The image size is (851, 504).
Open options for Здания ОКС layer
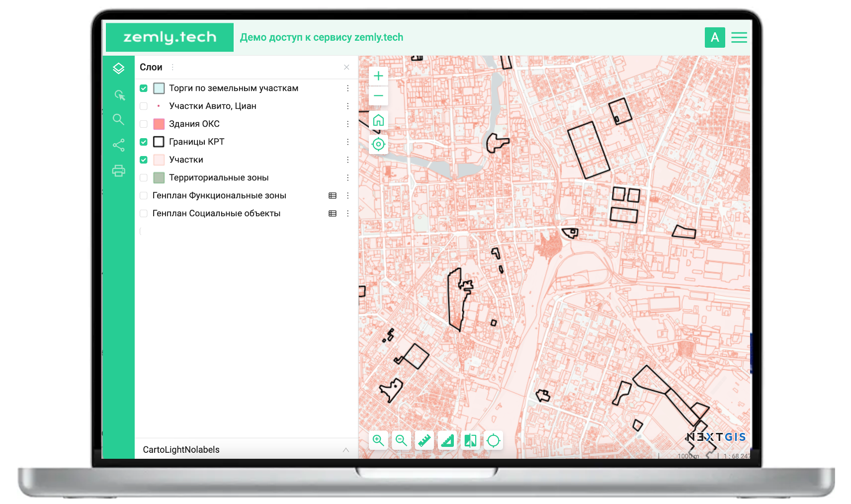pos(347,124)
